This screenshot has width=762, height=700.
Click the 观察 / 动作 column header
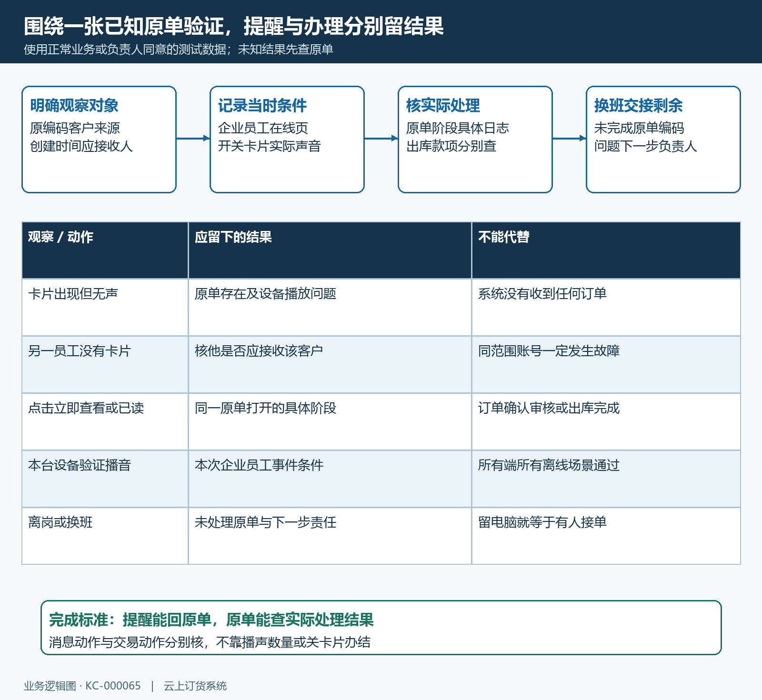tap(105, 250)
